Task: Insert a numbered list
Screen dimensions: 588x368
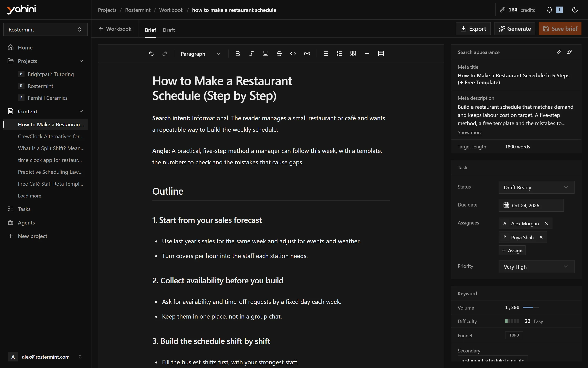Action: (339, 54)
